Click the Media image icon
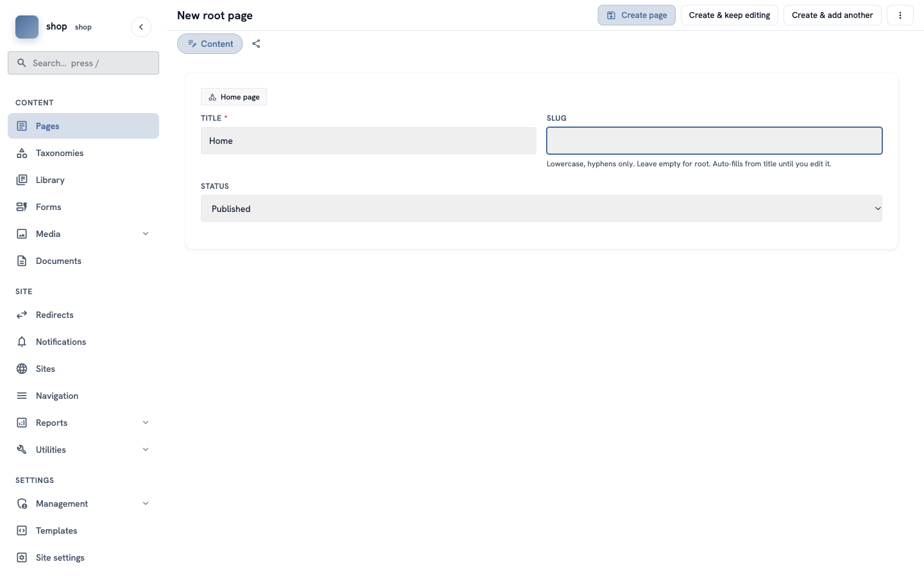This screenshot has height=578, width=924. click(x=22, y=234)
